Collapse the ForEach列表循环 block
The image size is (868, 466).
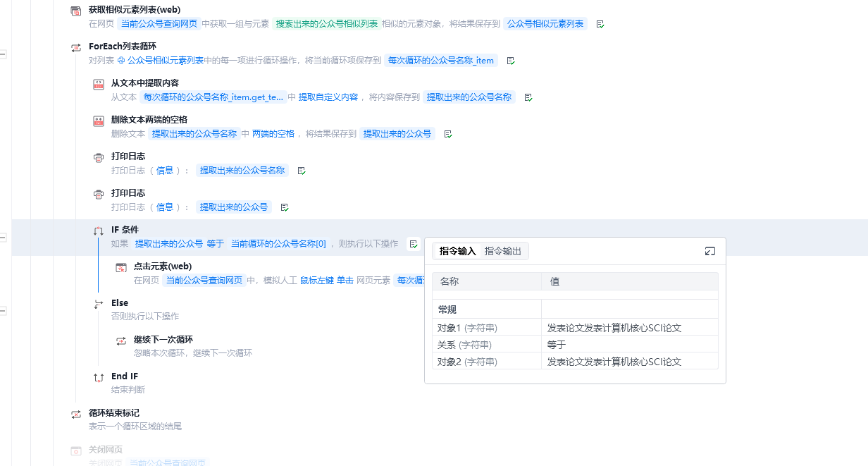[3, 54]
